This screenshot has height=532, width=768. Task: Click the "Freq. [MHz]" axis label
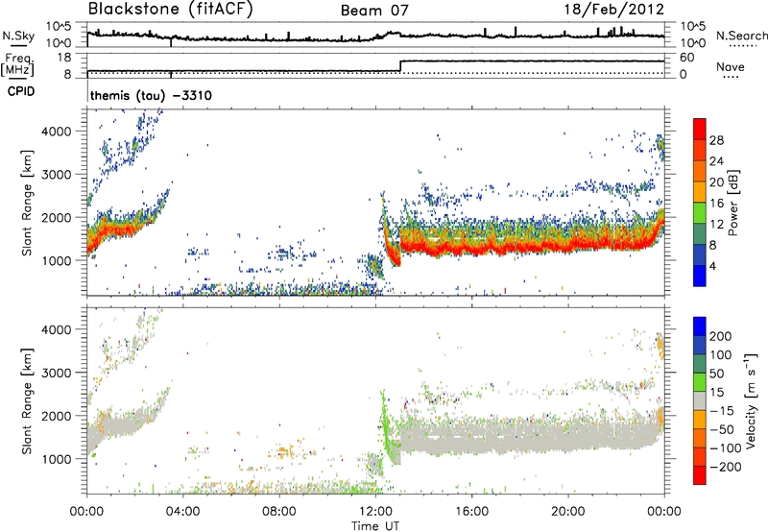coord(18,64)
